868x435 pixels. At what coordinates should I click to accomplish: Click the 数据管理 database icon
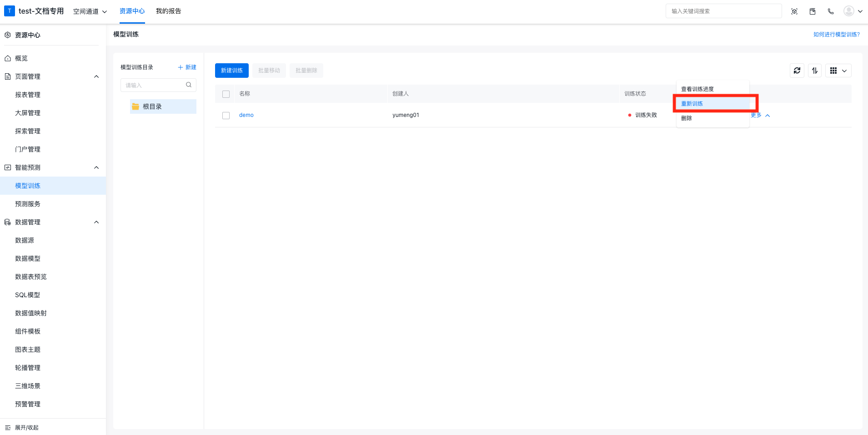point(8,222)
